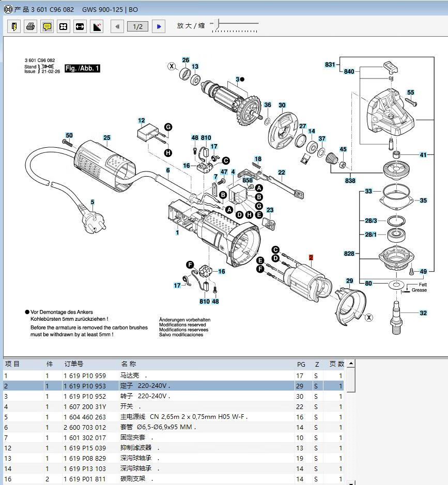Select part label 23 in diagram
Screen dimensions: 448x485
(270, 210)
